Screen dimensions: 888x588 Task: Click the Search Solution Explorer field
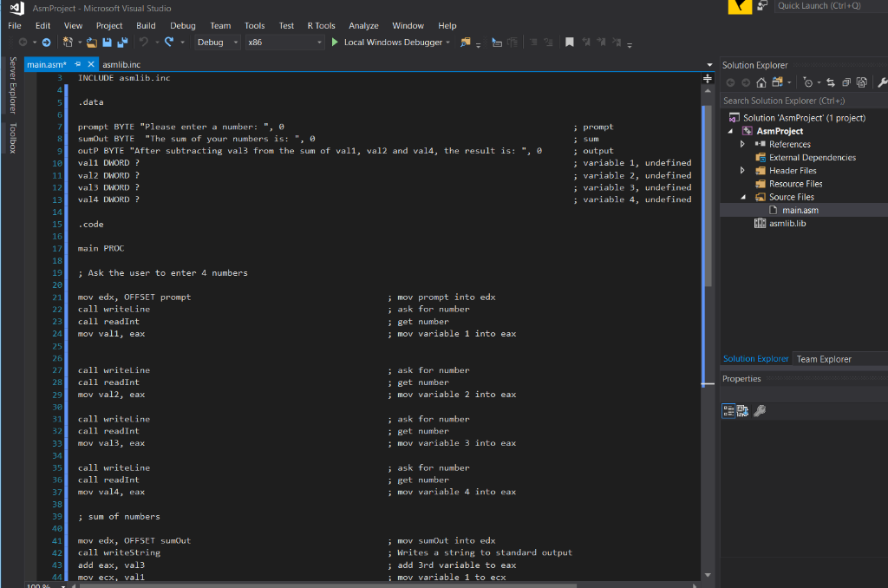(804, 101)
